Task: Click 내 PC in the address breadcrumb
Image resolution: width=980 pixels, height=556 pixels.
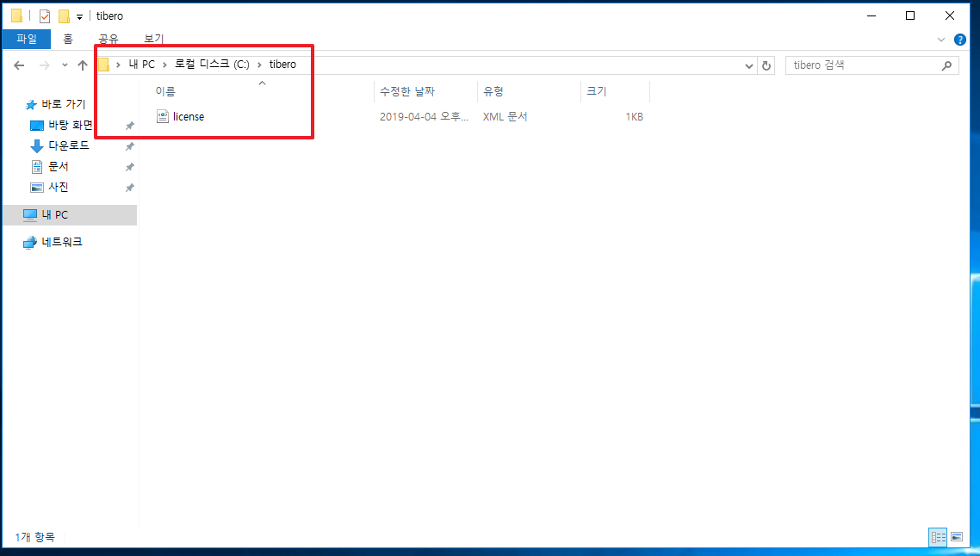Action: (x=142, y=65)
